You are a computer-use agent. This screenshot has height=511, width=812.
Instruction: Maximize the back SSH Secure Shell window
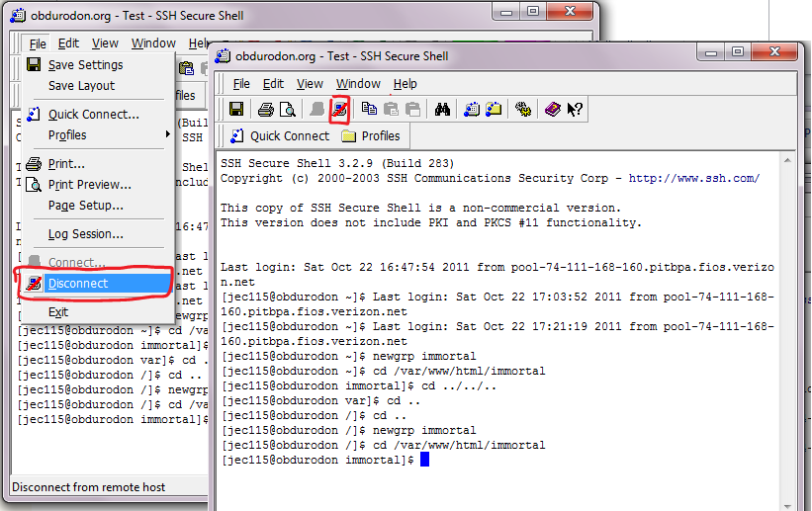(533, 12)
